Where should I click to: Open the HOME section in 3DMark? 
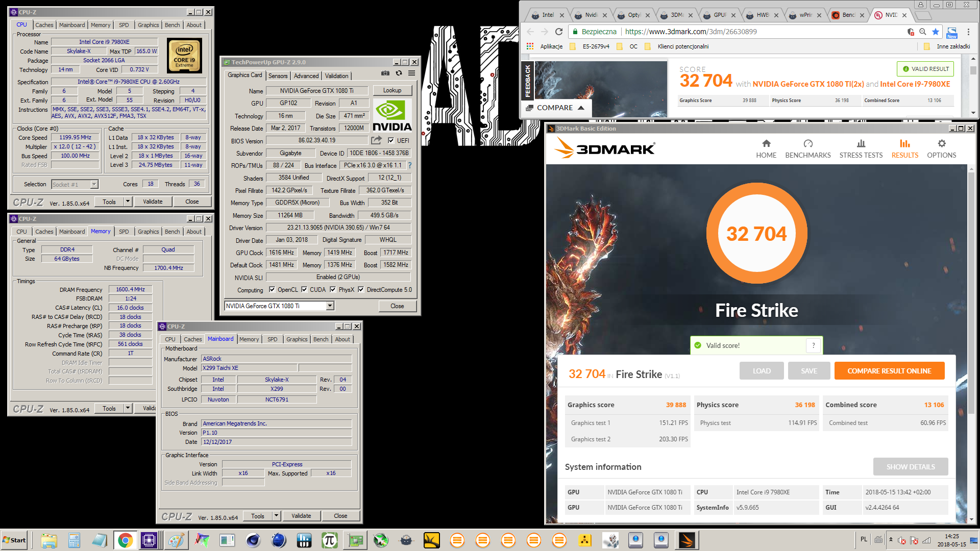[x=766, y=149]
